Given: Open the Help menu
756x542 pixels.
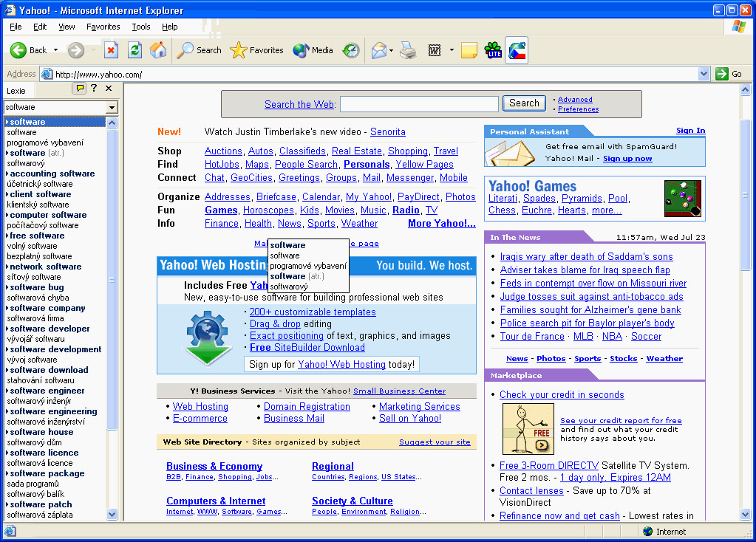Looking at the screenshot, I should 170,27.
